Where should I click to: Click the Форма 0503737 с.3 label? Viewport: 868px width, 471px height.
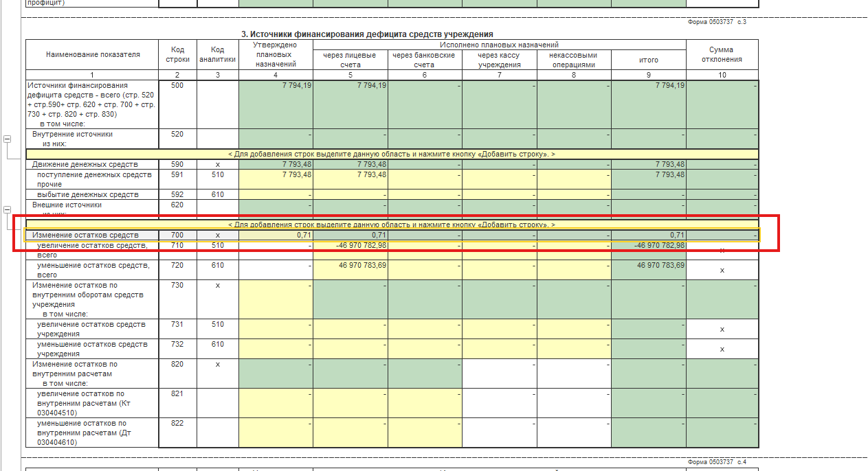coord(717,22)
